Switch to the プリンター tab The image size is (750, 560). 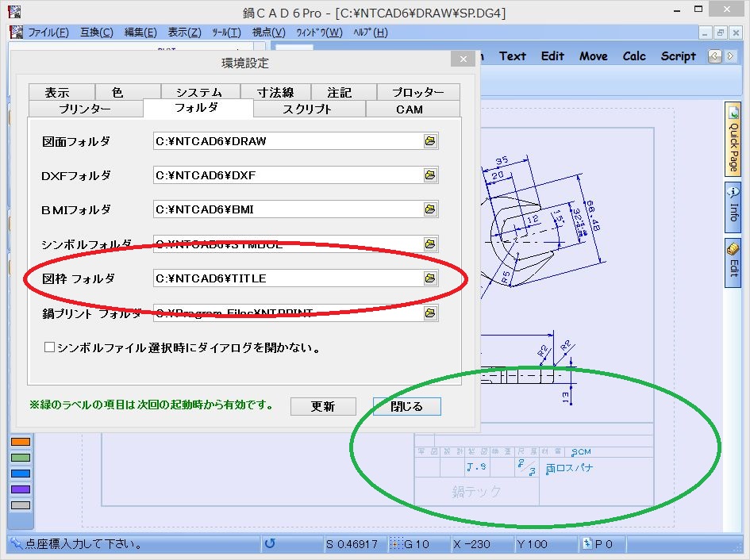coord(86,109)
